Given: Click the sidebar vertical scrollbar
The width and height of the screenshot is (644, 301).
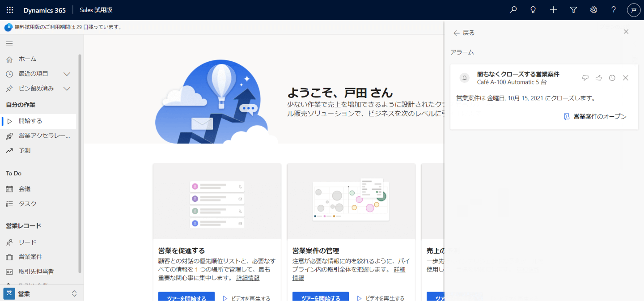Looking at the screenshot, I should click(x=80, y=163).
